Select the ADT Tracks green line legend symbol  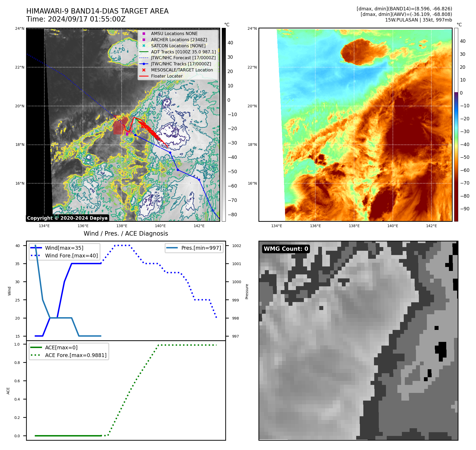click(x=144, y=52)
